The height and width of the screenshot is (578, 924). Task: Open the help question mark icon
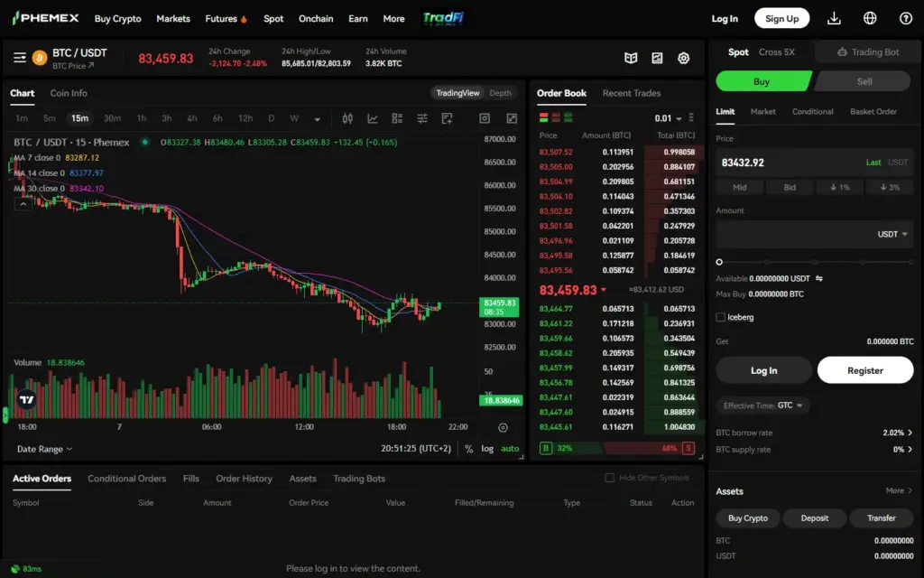tap(906, 18)
